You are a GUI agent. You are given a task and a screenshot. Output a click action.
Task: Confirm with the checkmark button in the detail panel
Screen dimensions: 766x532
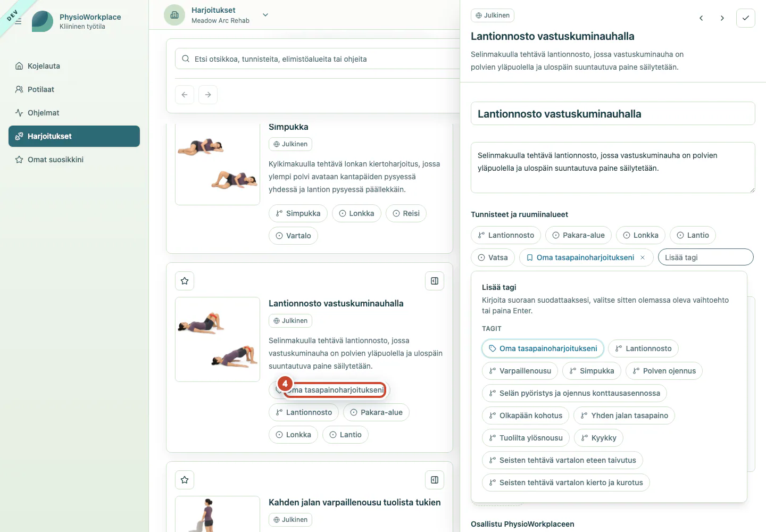coord(746,18)
